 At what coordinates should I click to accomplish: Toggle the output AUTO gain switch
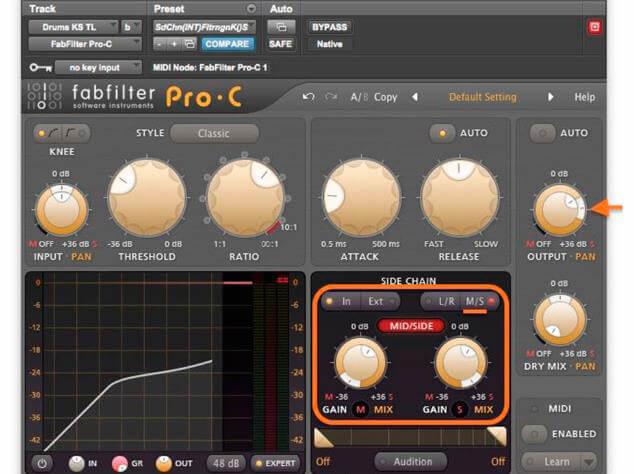(x=542, y=133)
